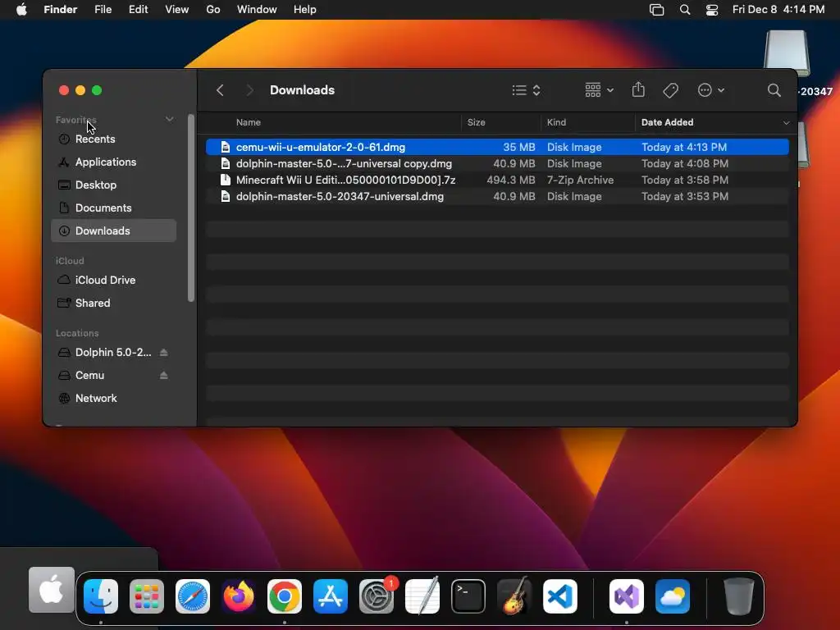Select the Minecraft Wii U Edition 7z archive
Screen dimensions: 840x630
497,180
